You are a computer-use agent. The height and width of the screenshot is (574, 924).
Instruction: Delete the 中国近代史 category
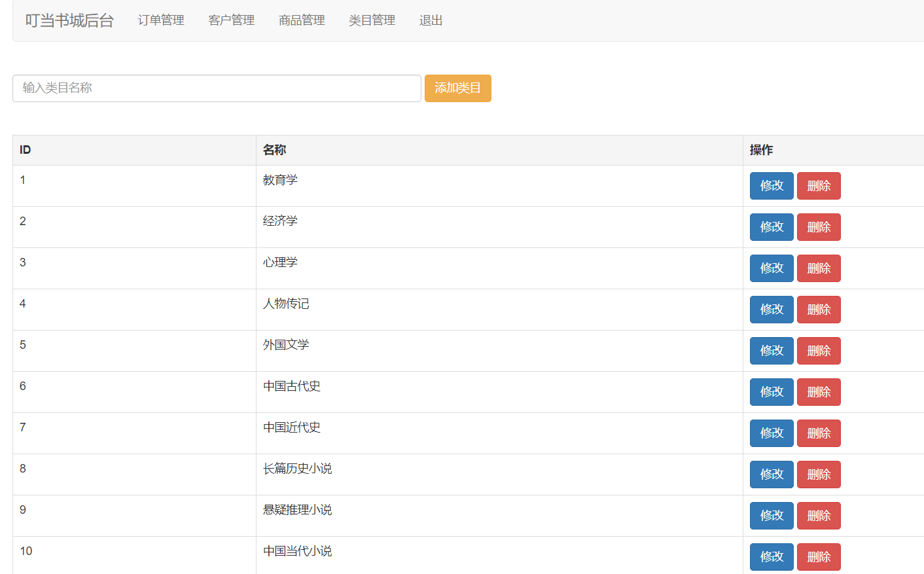819,433
